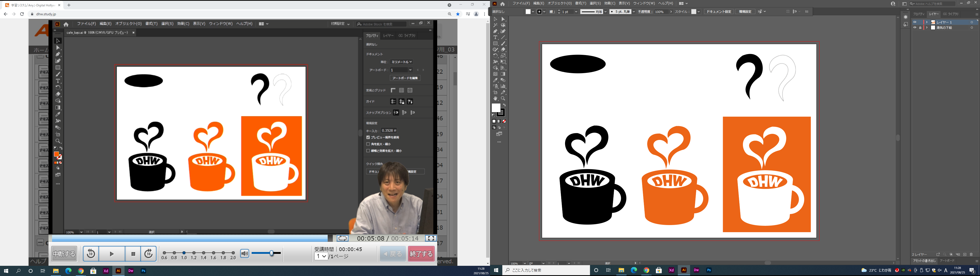Select the Eraser tool in Illustrator
980x276 pixels.
[503, 49]
